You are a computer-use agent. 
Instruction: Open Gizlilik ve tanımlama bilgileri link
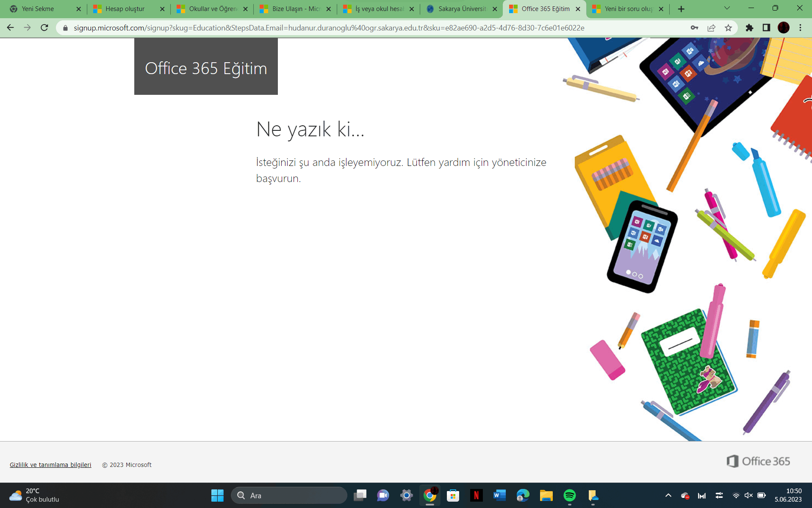pos(50,465)
